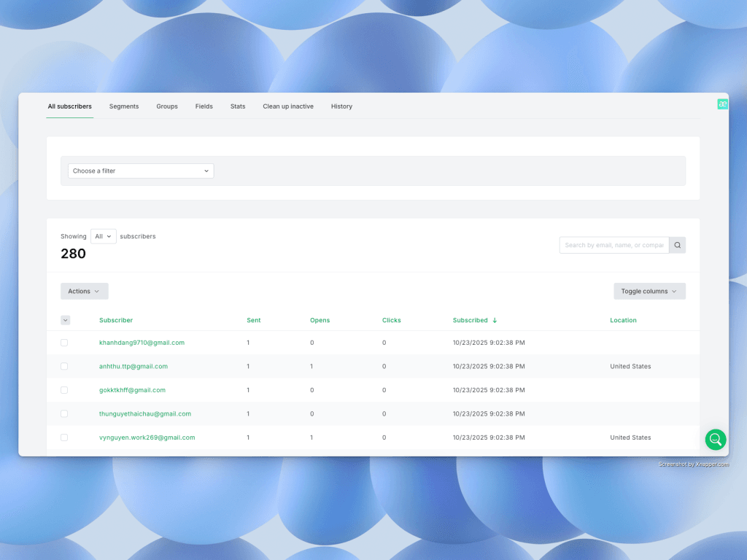The height and width of the screenshot is (560, 747).
Task: Click the Subscribed sort arrow icon
Action: point(495,321)
